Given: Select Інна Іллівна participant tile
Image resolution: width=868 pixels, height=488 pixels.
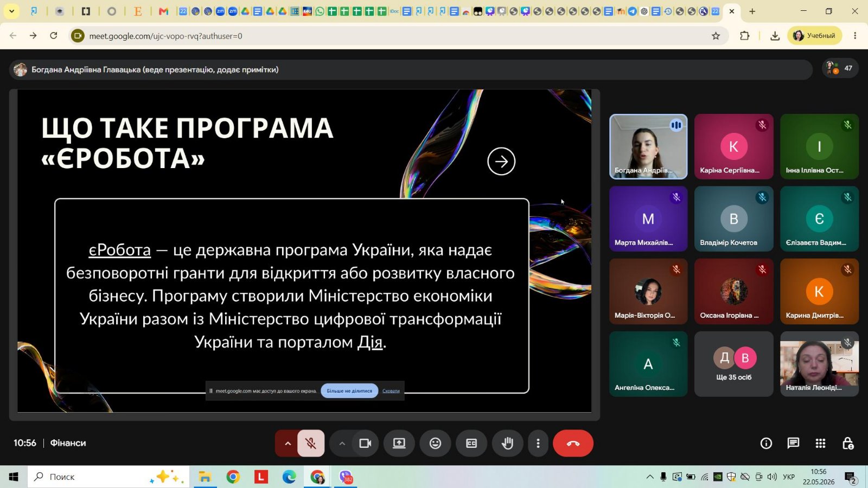Looking at the screenshot, I should tap(819, 146).
